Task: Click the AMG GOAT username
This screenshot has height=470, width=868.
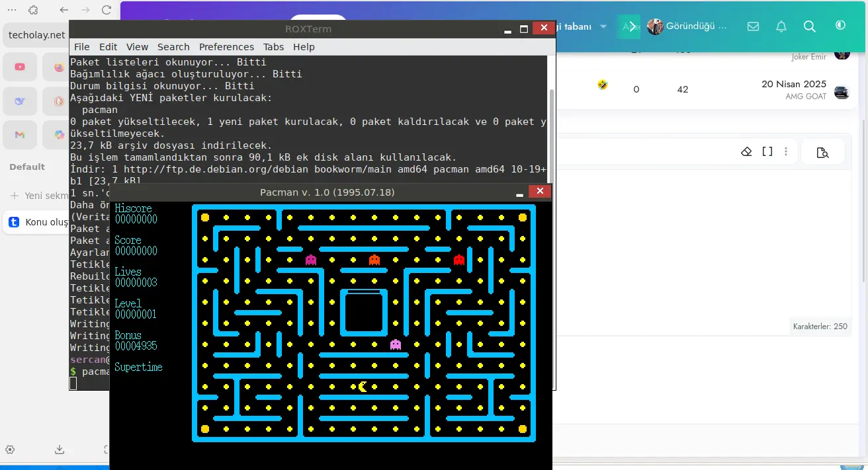Action: tap(806, 97)
